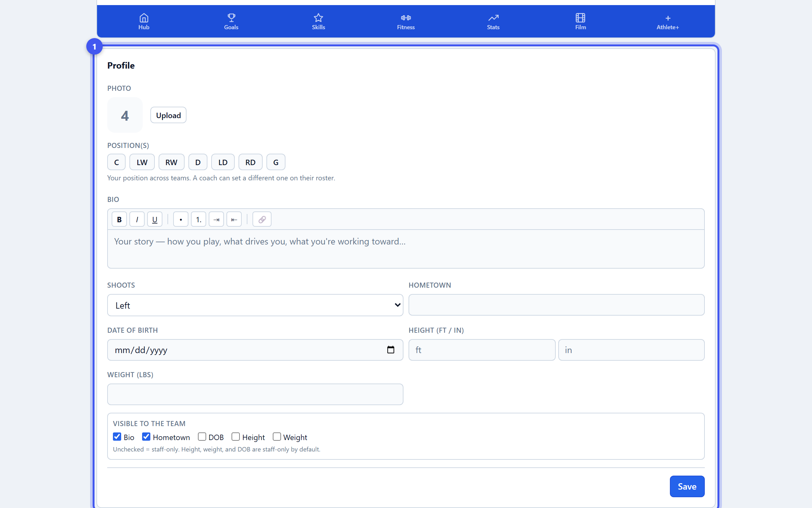Select the C position
812x508 pixels.
click(116, 162)
